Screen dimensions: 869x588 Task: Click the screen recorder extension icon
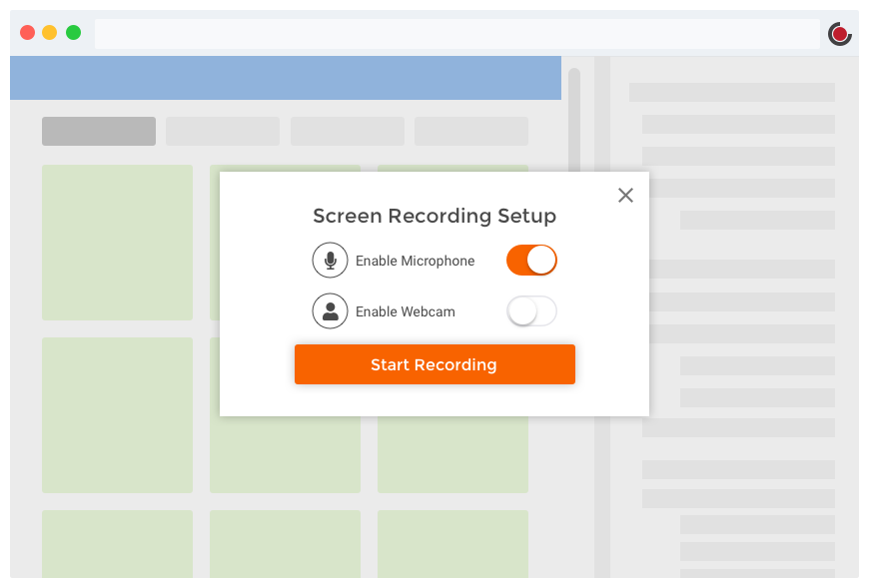[x=840, y=34]
